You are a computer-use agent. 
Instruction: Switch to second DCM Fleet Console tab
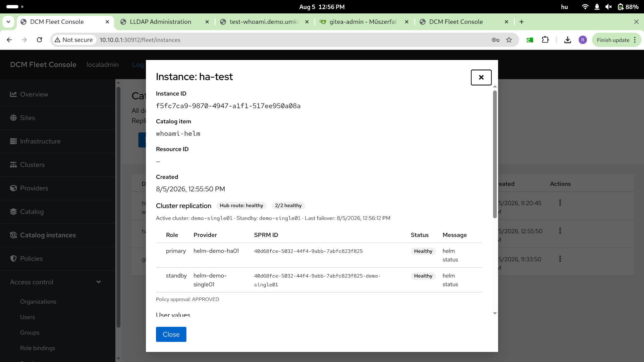pos(464,22)
